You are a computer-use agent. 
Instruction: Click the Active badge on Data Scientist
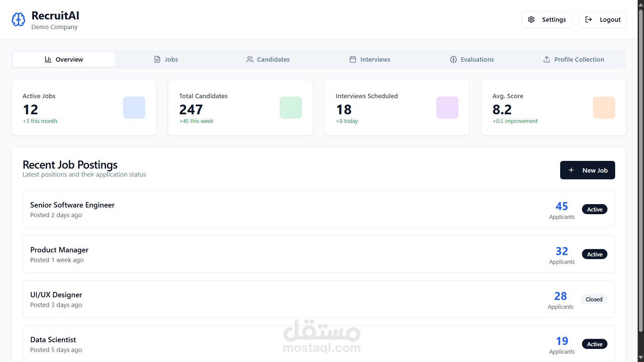(594, 344)
